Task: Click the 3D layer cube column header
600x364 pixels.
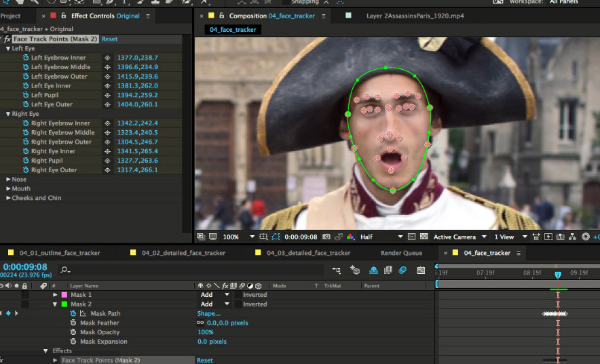Action: (x=259, y=285)
